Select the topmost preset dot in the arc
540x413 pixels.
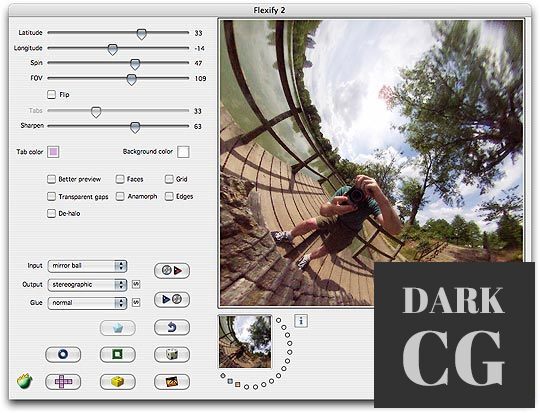pyautogui.click(x=278, y=320)
